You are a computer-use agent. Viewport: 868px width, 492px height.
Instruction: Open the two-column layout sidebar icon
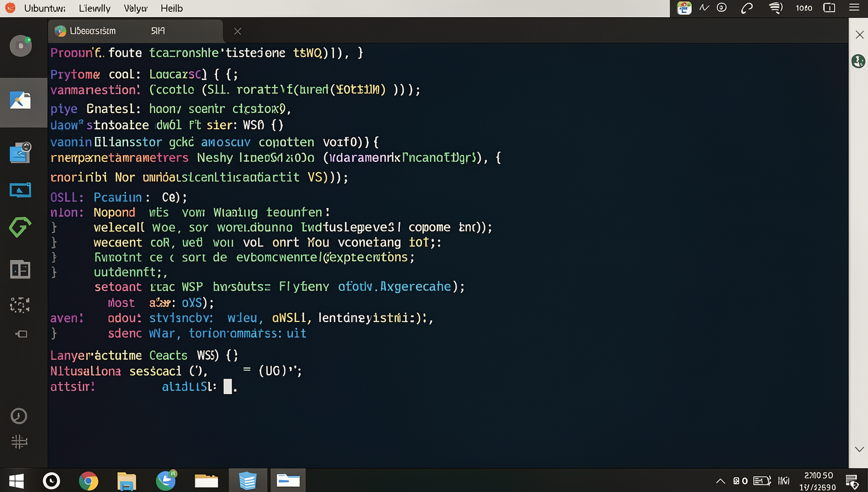click(x=20, y=269)
